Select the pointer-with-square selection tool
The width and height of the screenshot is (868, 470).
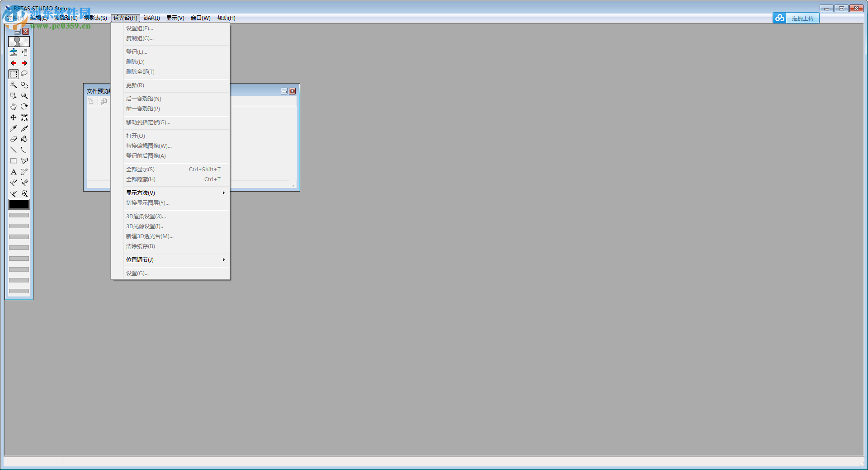(x=14, y=96)
